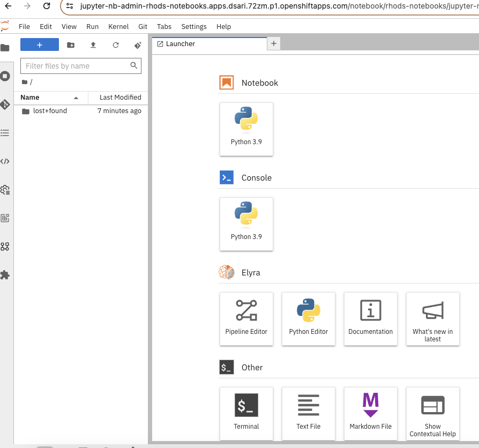
Task: Open the Python Editor launcher card
Action: (309, 319)
